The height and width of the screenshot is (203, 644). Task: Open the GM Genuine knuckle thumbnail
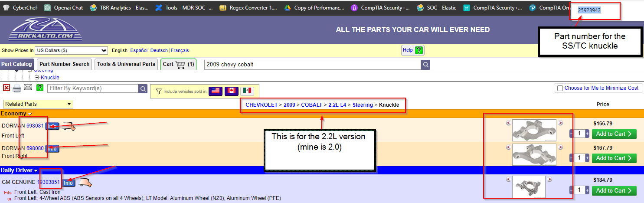pyautogui.click(x=529, y=187)
